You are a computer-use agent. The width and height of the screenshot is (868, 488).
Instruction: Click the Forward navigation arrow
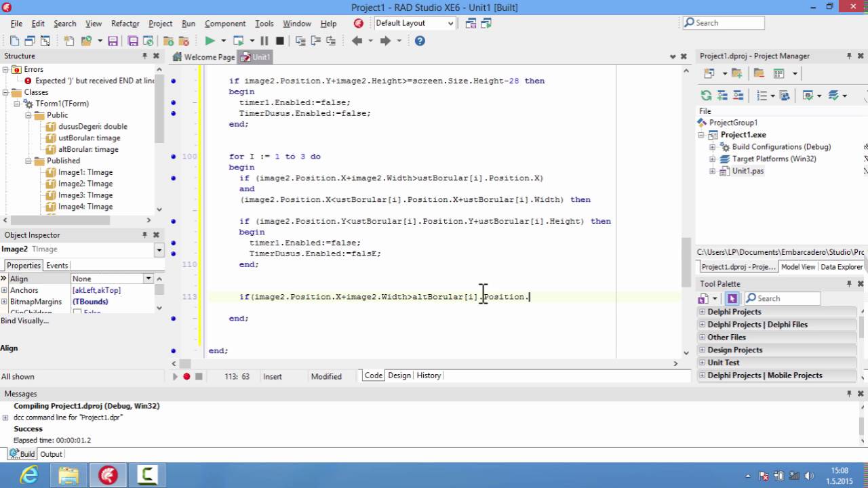[385, 41]
